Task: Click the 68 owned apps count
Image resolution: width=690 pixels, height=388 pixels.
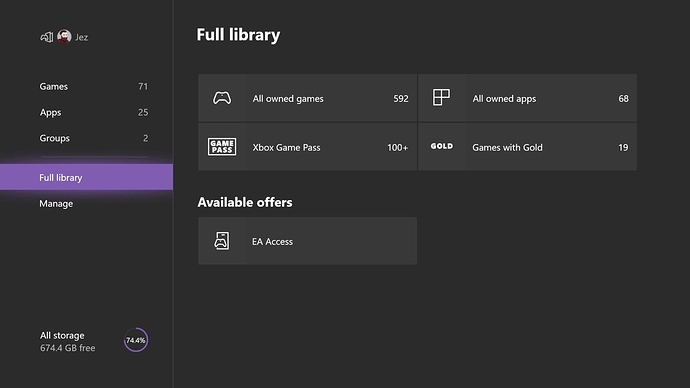Action: pos(624,99)
